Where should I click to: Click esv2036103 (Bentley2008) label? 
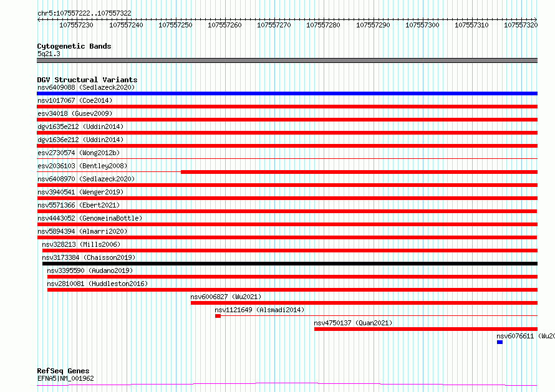(x=82, y=166)
